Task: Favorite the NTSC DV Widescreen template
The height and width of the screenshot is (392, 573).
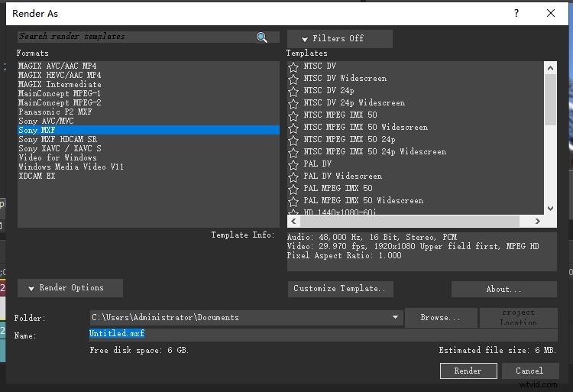Action: [x=293, y=79]
